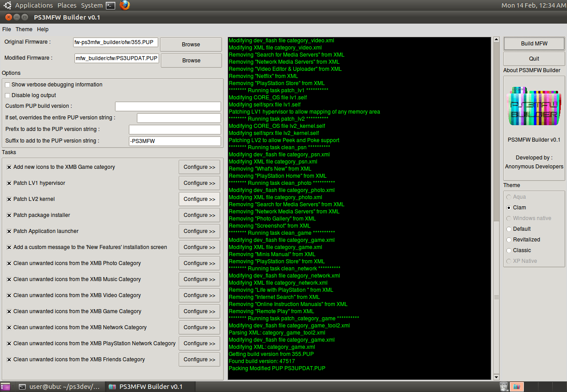Click the Custom PUP build version field
Viewport: 567px width, 392px height.
168,106
